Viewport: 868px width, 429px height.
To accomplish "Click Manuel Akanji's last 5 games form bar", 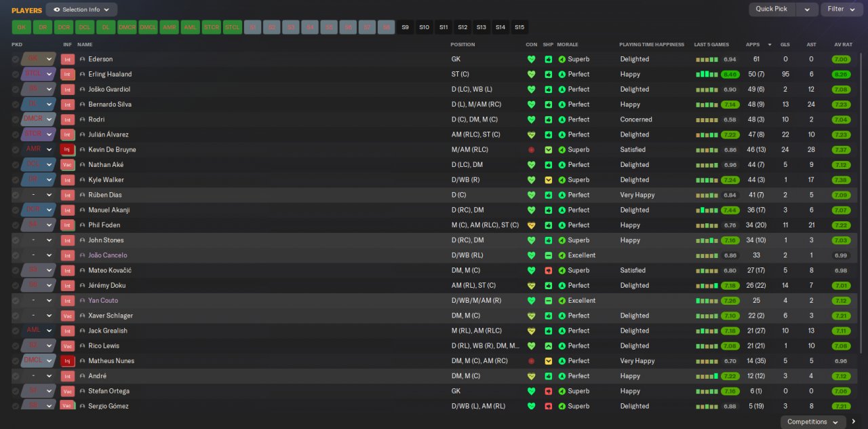I will (707, 210).
